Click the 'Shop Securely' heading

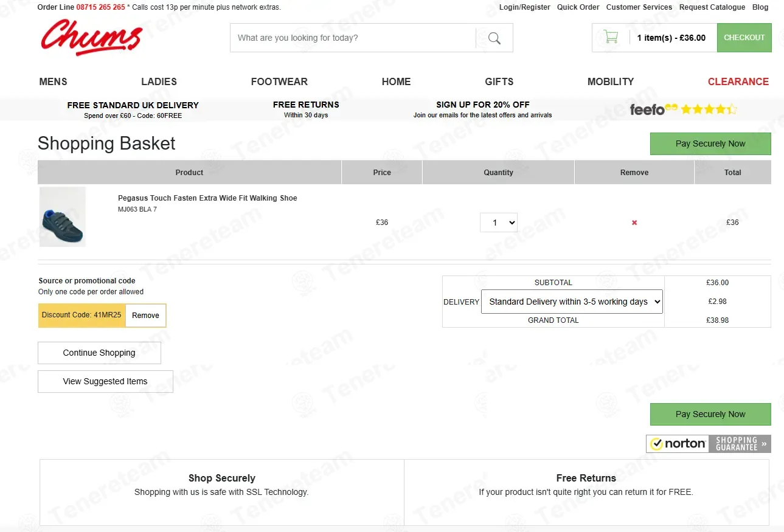[x=222, y=478]
